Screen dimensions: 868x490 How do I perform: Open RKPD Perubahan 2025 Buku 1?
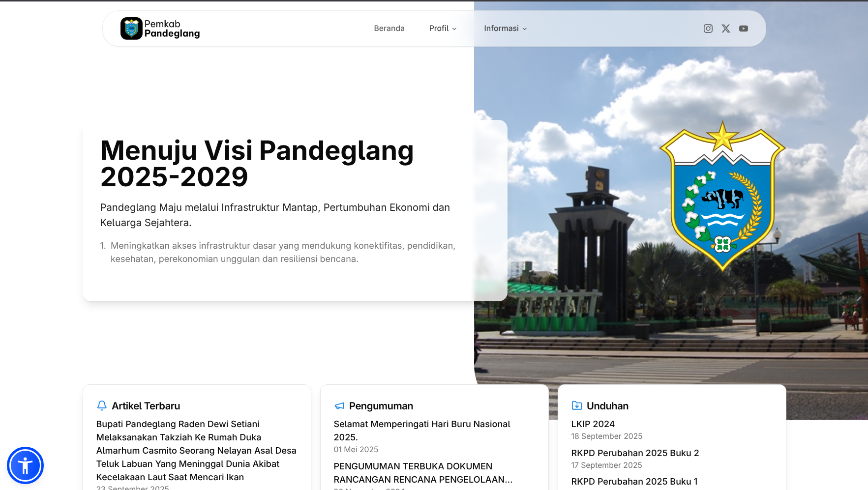[x=634, y=482]
